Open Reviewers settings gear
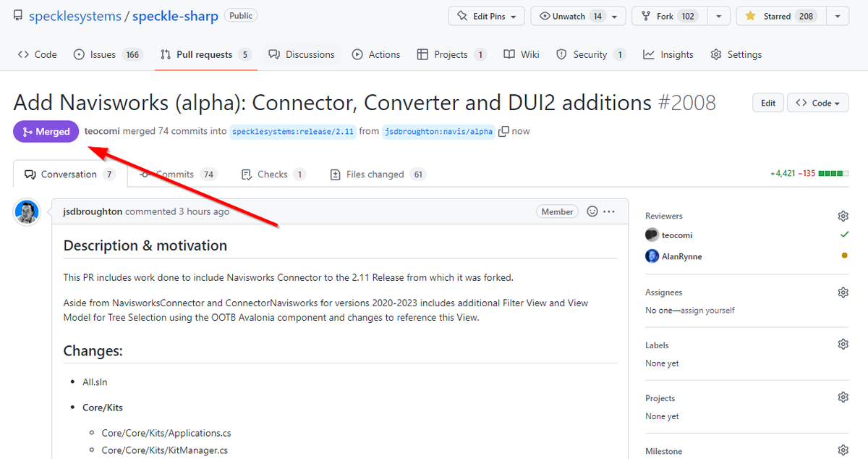868x459 pixels. click(843, 216)
